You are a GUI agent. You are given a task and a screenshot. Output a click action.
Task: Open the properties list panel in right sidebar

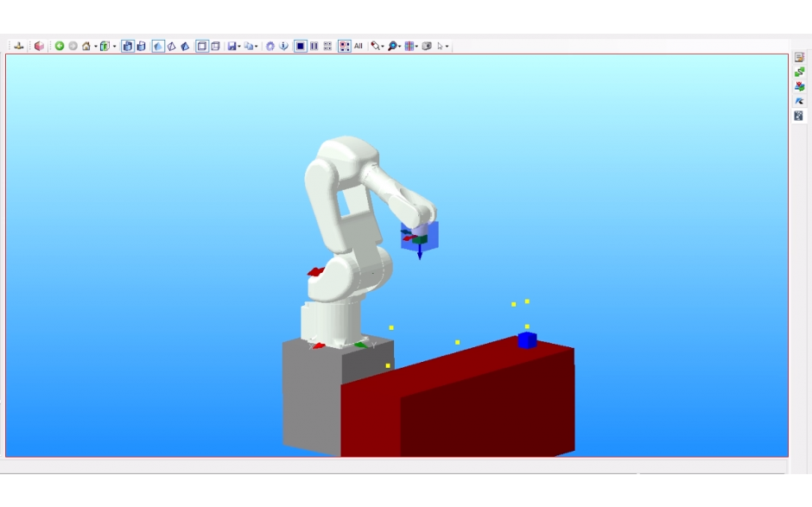tap(799, 58)
